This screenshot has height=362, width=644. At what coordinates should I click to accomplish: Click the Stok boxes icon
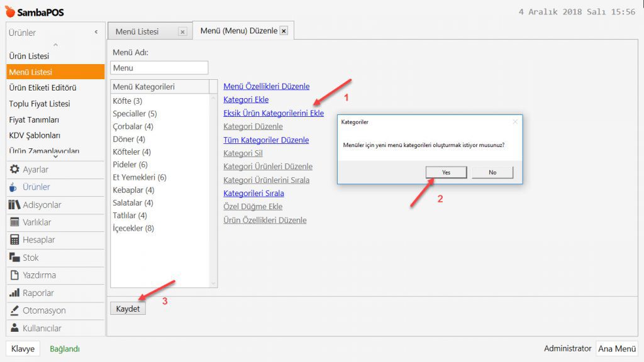(14, 258)
